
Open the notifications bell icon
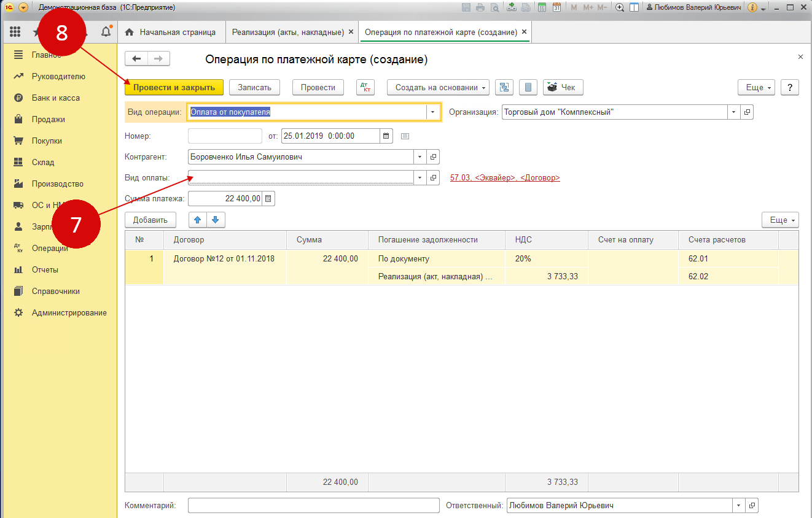tap(106, 32)
